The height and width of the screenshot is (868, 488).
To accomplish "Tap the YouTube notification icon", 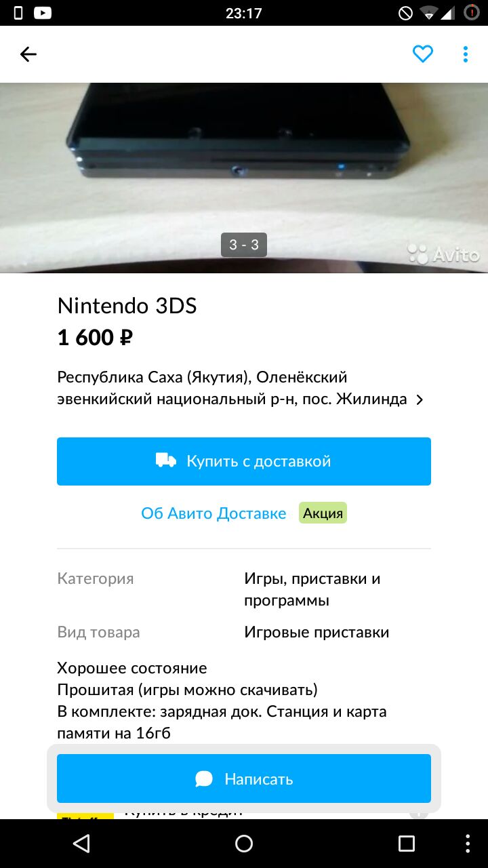I will tap(43, 12).
